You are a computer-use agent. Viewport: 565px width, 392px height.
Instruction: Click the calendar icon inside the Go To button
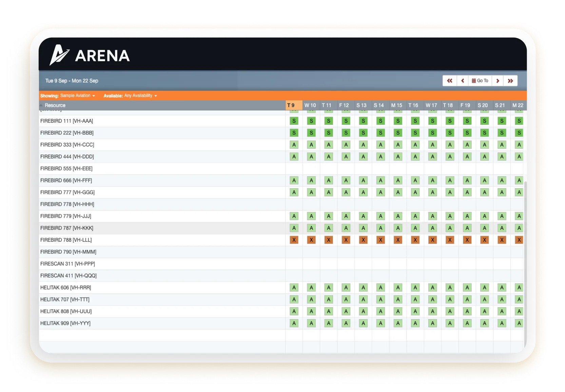(474, 81)
